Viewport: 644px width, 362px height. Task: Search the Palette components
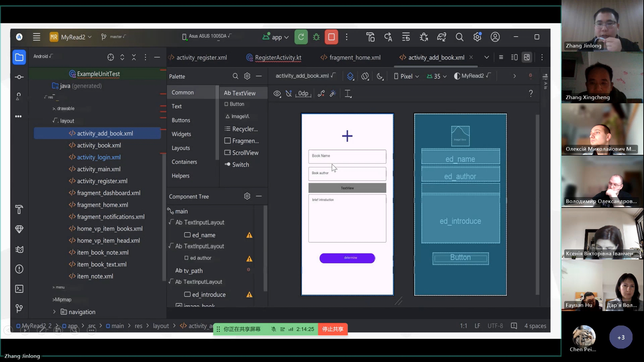235,76
